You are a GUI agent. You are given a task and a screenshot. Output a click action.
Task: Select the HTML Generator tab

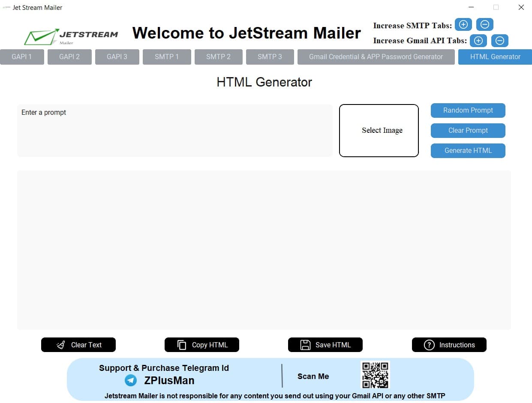pos(495,57)
